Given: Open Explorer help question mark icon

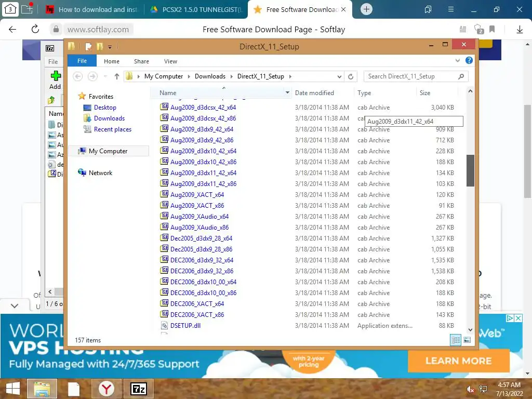Looking at the screenshot, I should click(469, 60).
